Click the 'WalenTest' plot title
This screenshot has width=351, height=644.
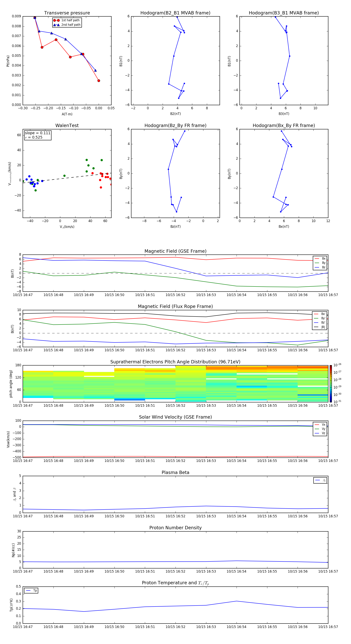click(67, 125)
